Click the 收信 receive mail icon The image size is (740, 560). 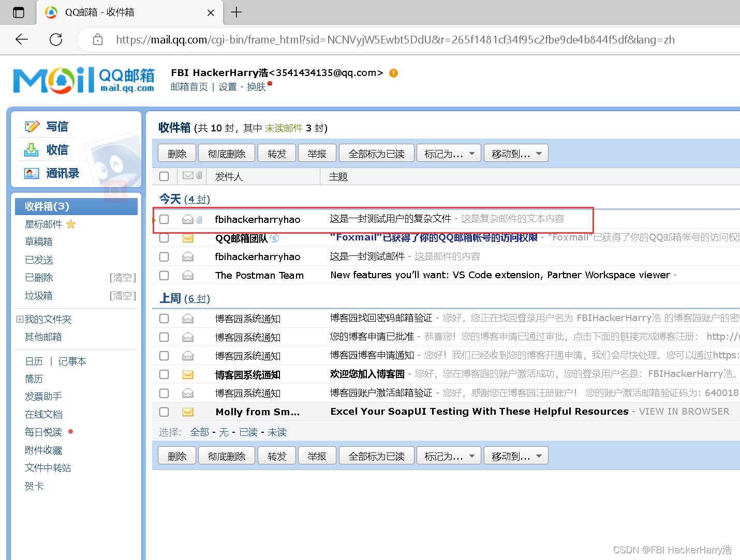32,149
